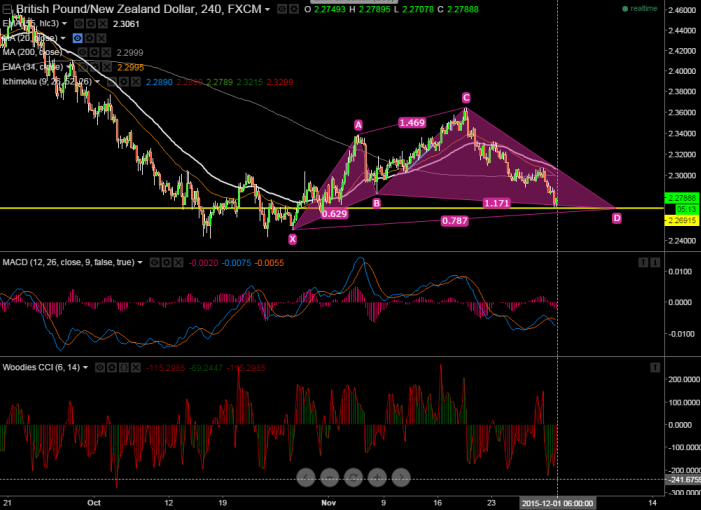The width and height of the screenshot is (701, 510).
Task: Click the 0.629 ratio label
Action: click(x=334, y=214)
